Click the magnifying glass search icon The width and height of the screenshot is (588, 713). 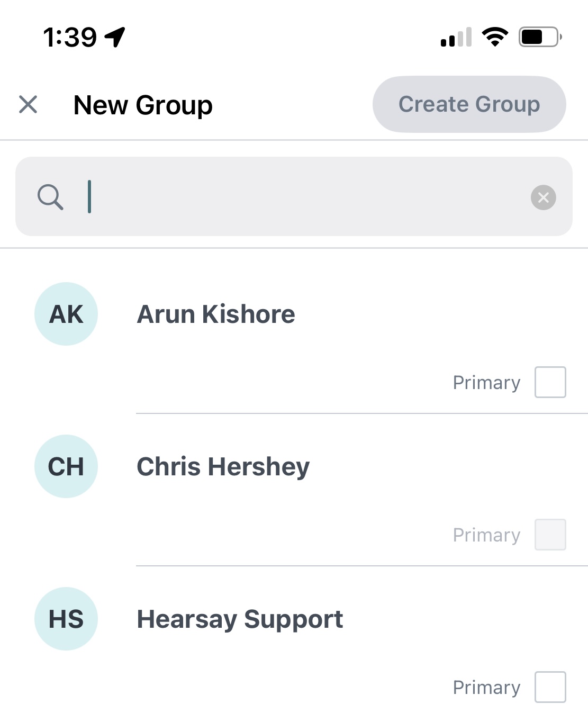click(50, 197)
